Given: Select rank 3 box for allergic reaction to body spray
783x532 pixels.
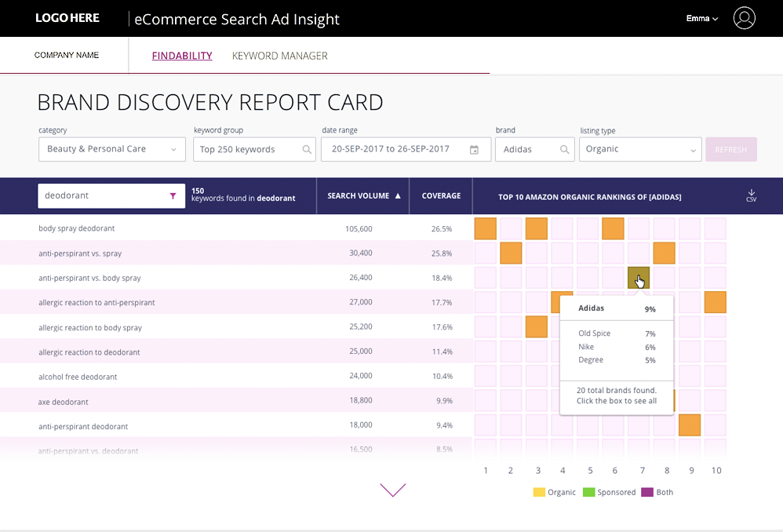Looking at the screenshot, I should (537, 326).
